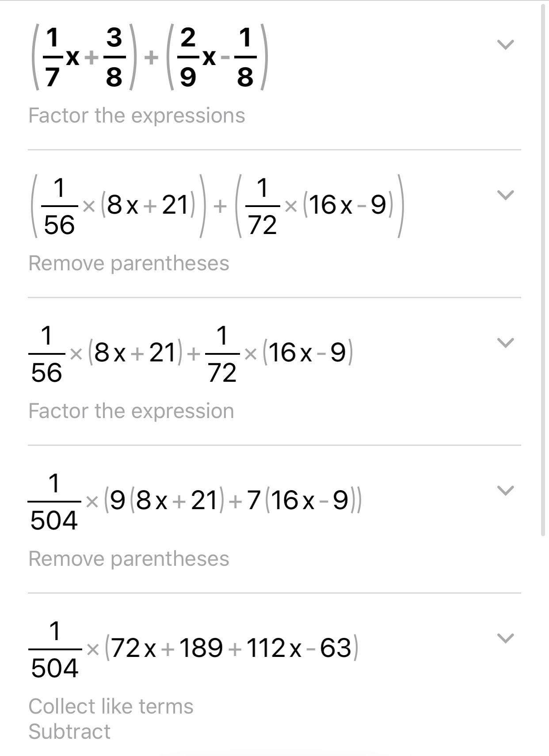Click the fraction 1/504 in the last step
This screenshot has width=549, height=756.
point(55,649)
